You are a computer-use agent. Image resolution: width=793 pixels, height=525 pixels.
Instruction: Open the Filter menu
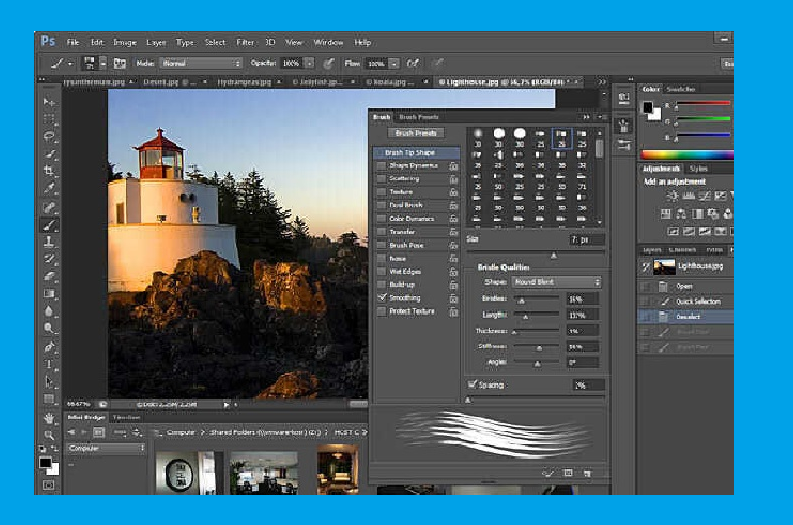(245, 42)
